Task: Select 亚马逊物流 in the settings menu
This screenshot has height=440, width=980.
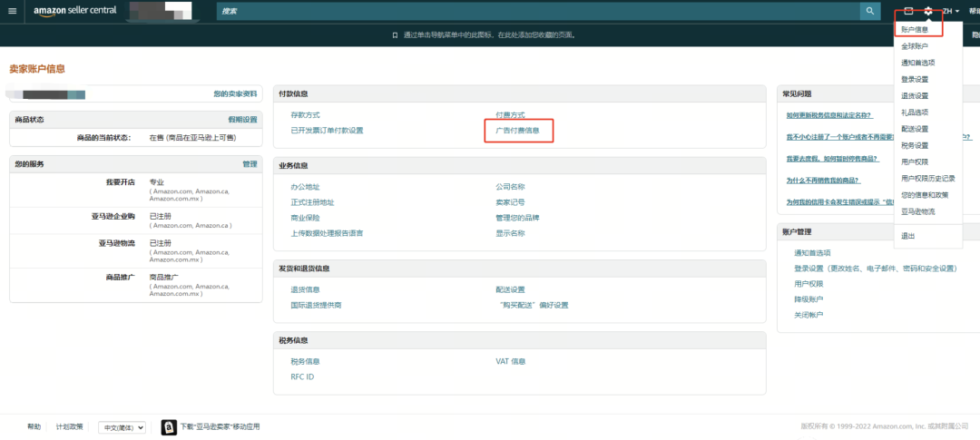Action: click(x=918, y=212)
